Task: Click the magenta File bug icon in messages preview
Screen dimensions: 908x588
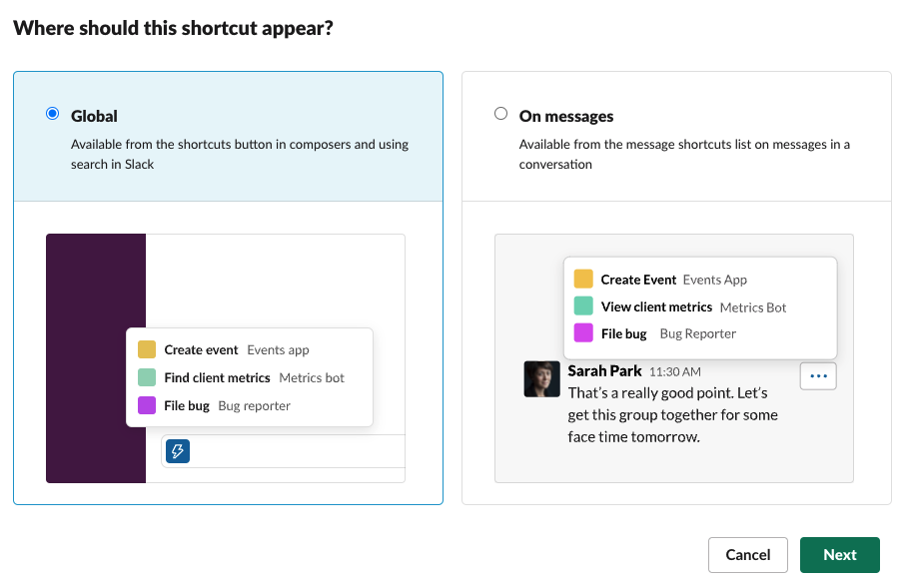Action: pos(583,333)
